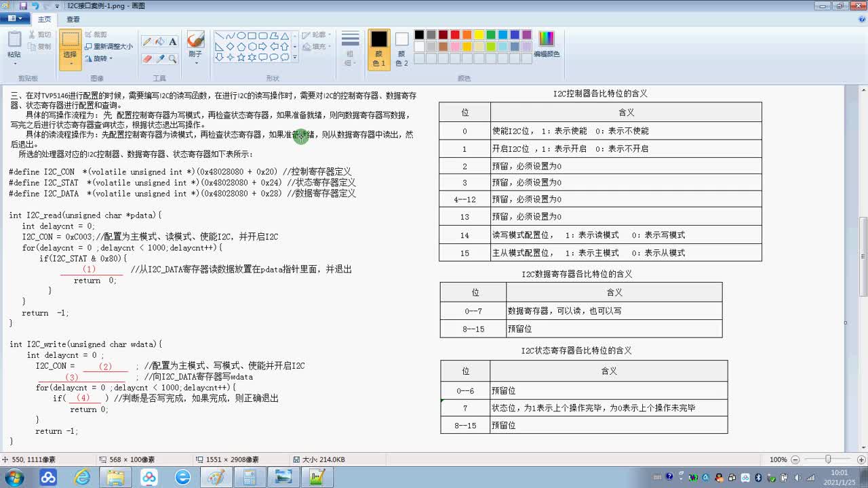Open the Calculator from taskbar
Viewport: 868px width, 488px height.
tap(250, 478)
